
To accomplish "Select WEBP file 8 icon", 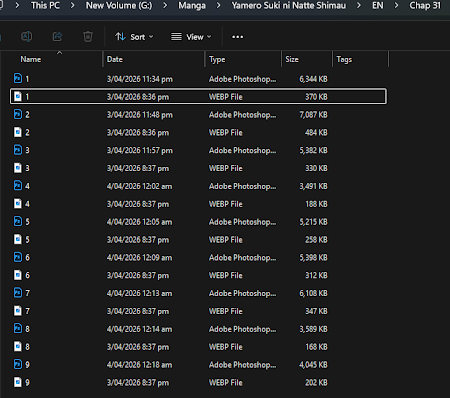I will pos(18,346).
